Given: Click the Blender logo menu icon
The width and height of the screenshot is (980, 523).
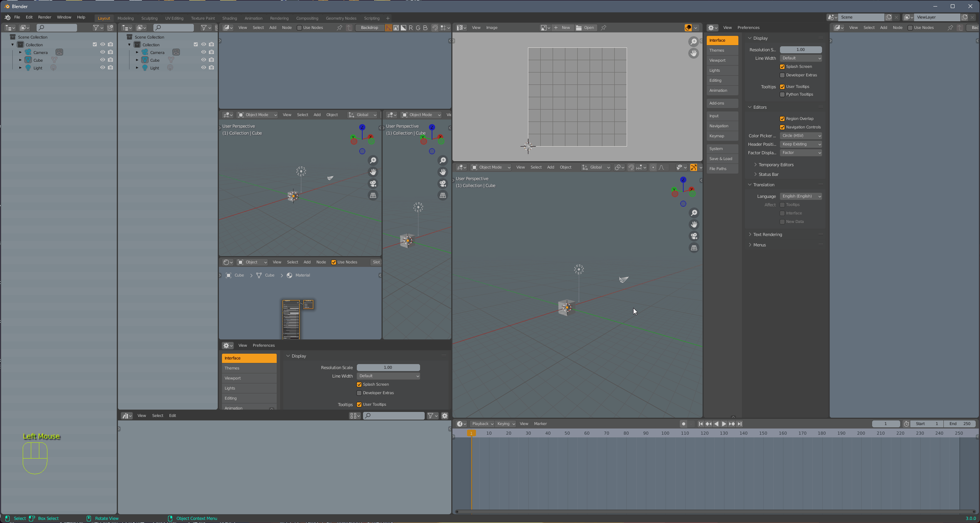Looking at the screenshot, I should click(x=7, y=17).
